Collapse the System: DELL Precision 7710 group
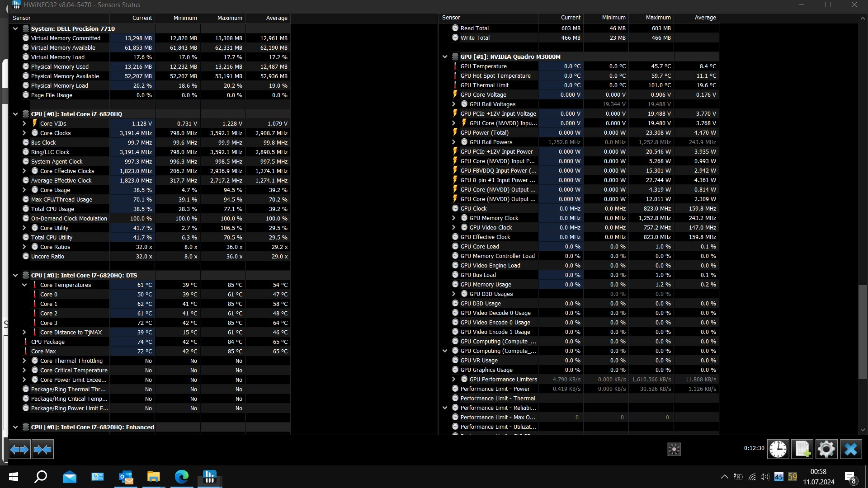The height and width of the screenshot is (488, 868). point(15,28)
